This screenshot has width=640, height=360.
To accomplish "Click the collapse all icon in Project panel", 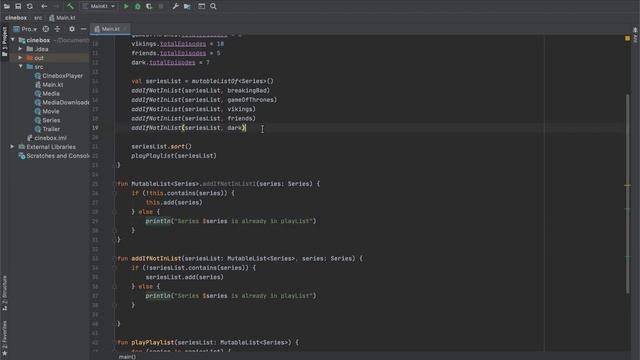I will click(58, 29).
